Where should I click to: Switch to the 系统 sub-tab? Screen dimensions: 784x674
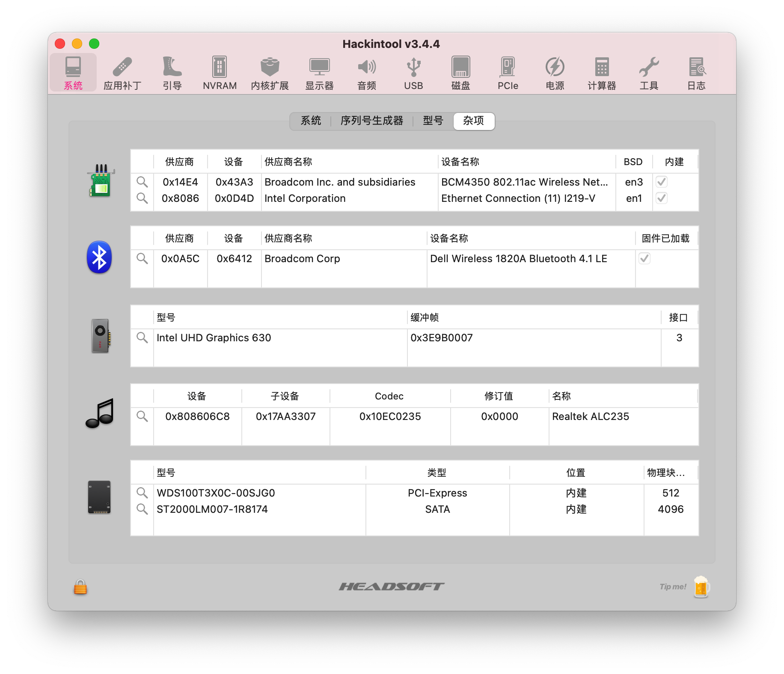pos(311,121)
